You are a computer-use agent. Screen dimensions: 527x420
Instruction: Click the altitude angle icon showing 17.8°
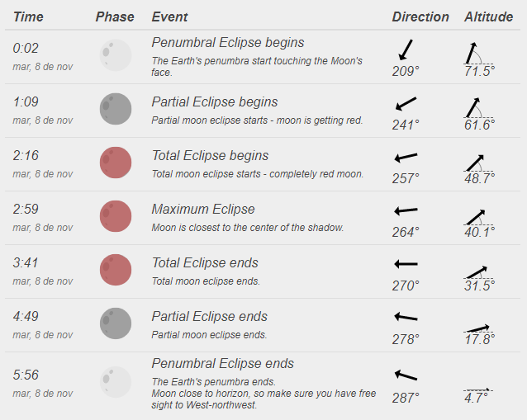(x=478, y=328)
